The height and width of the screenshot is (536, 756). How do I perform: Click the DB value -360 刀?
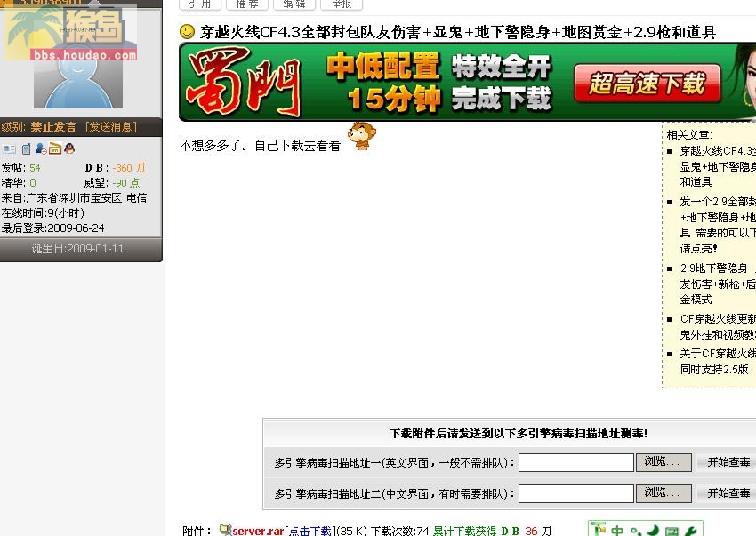(x=129, y=168)
